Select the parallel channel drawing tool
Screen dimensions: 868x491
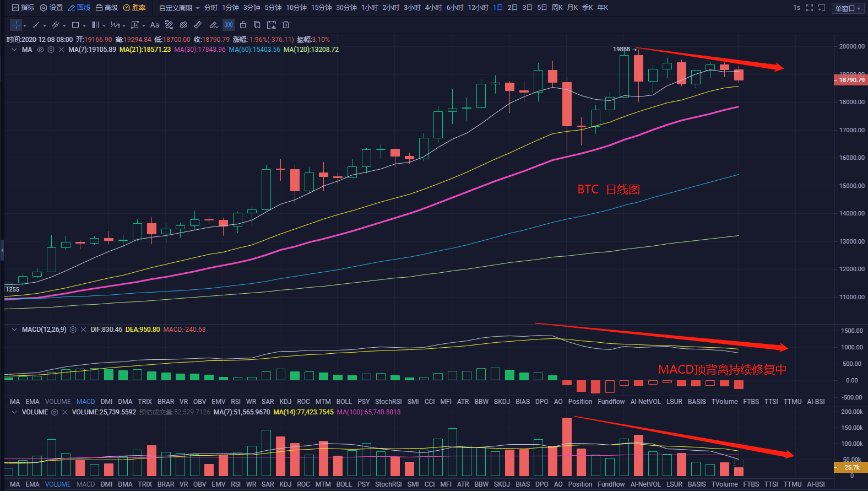point(55,25)
